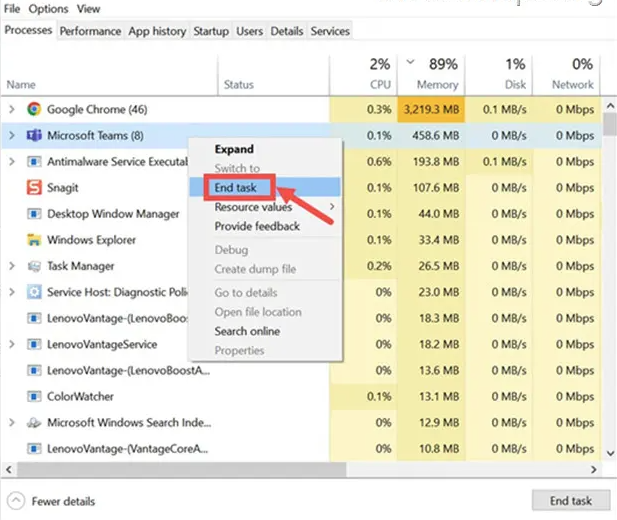Screen dimensions: 617x520
Task: Expand the Google Chrome (46) process group
Action: coord(12,109)
